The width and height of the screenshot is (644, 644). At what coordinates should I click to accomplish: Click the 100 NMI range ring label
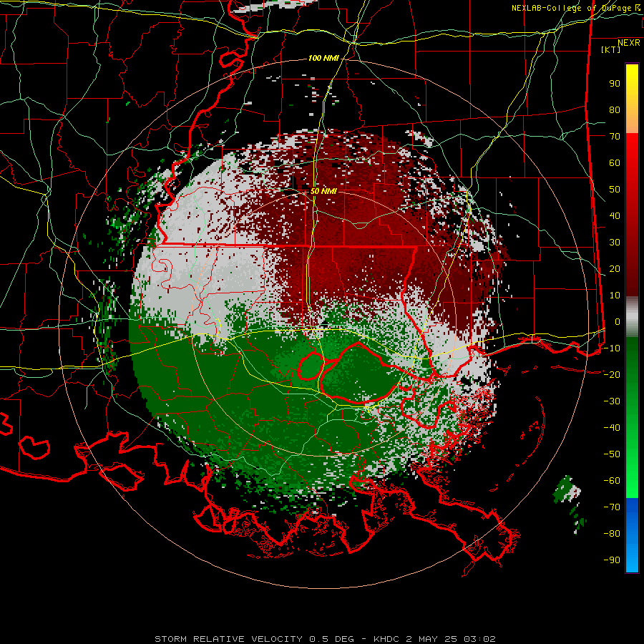tap(323, 59)
